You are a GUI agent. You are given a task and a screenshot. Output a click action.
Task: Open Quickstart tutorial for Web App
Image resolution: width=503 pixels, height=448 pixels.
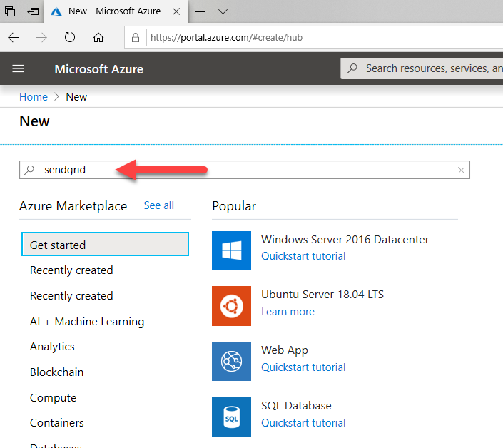point(303,367)
